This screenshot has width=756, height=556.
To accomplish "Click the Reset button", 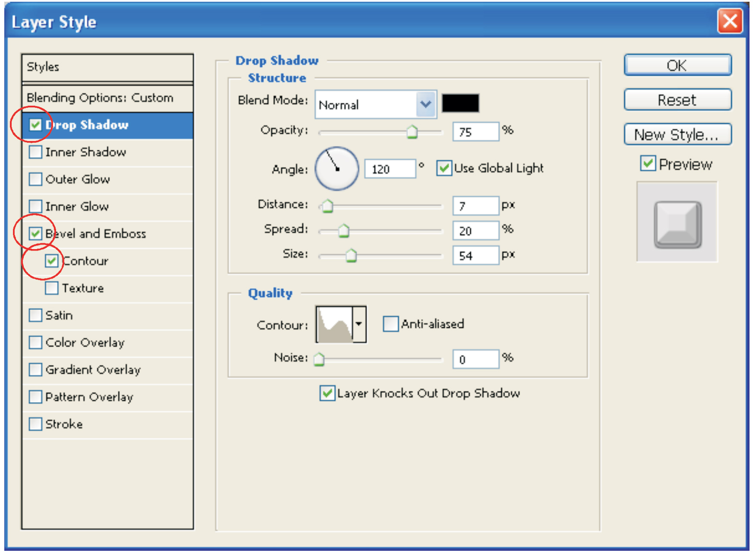I will point(677,100).
